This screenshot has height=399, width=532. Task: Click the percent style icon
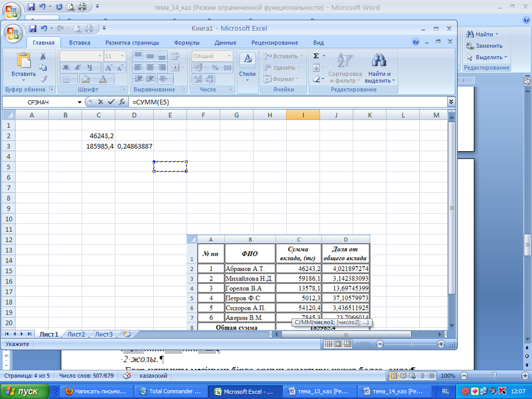[x=215, y=68]
